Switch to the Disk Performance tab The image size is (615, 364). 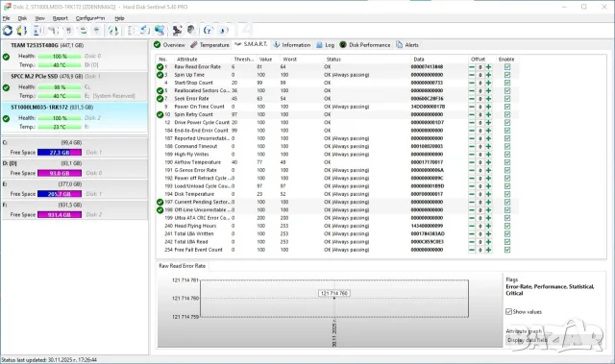(365, 45)
